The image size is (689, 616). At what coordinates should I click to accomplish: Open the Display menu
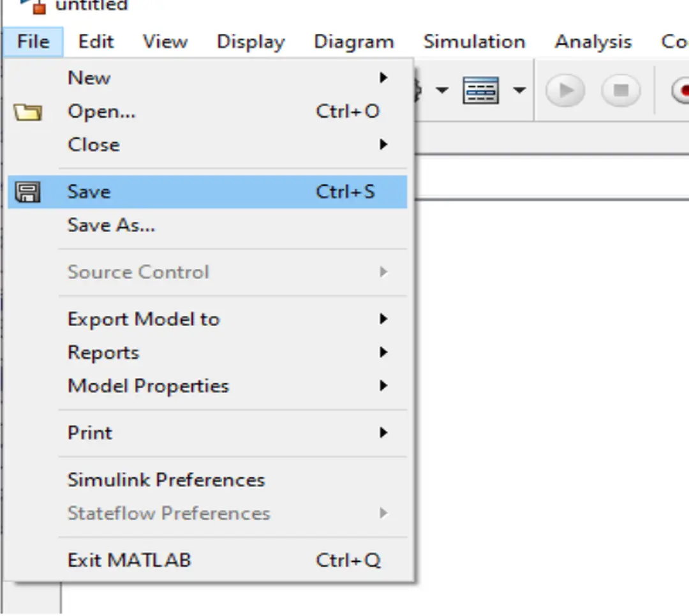coord(250,41)
